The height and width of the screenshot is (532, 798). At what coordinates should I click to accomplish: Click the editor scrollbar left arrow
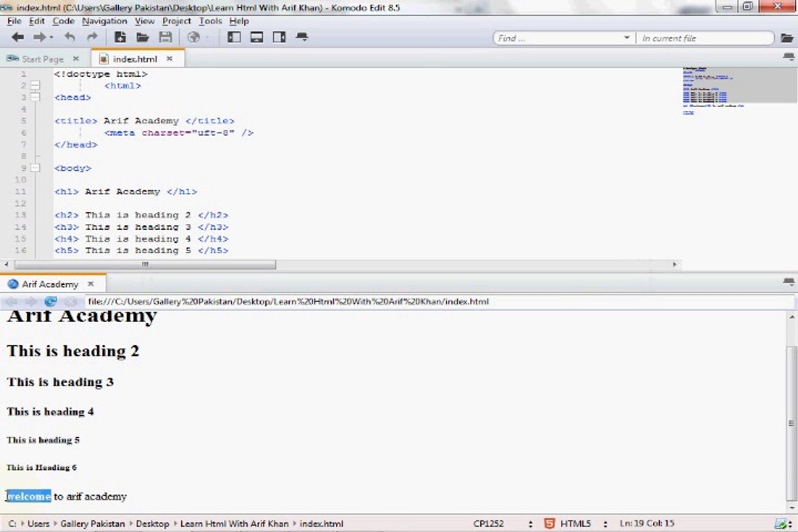tap(6, 265)
